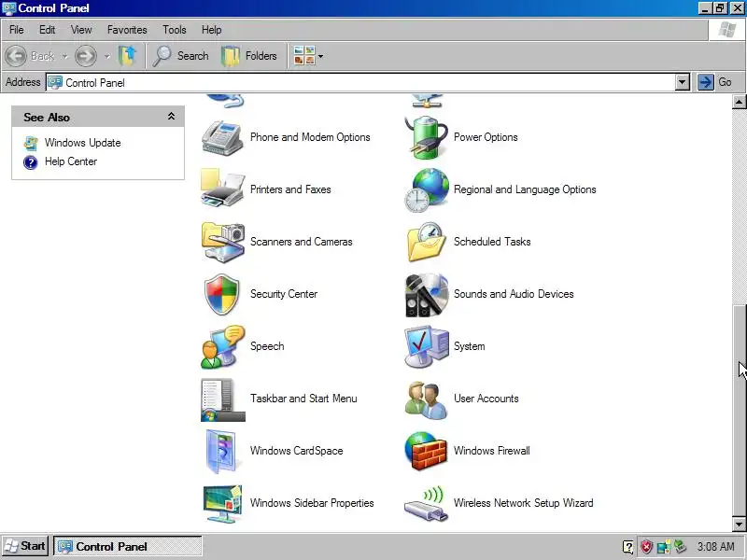This screenshot has height=560, width=747.
Task: Click the Windows Update icon in See Also
Action: [x=31, y=143]
